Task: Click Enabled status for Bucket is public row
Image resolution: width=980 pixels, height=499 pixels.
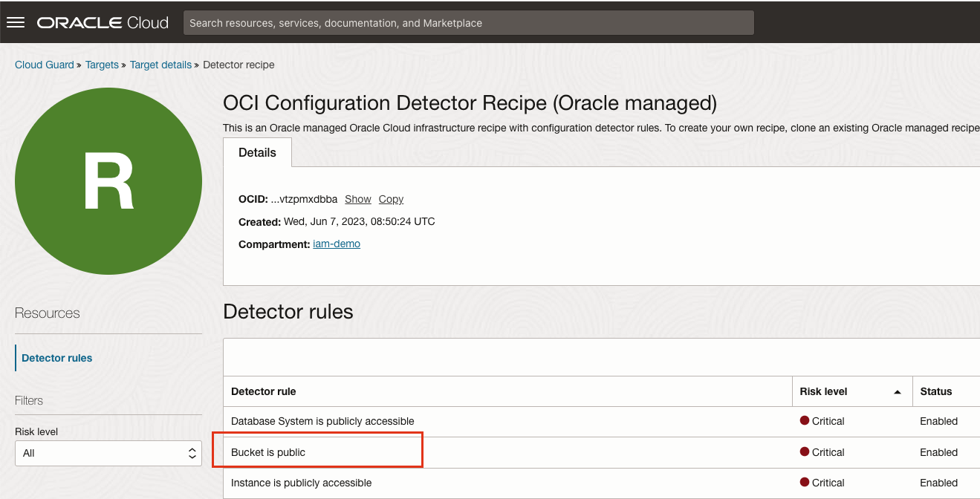Action: pyautogui.click(x=938, y=452)
